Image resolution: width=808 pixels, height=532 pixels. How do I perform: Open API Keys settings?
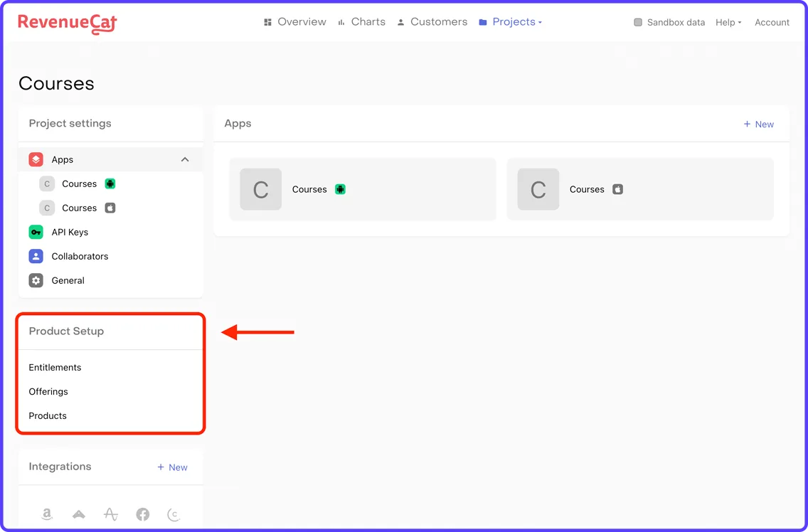click(x=111, y=233)
